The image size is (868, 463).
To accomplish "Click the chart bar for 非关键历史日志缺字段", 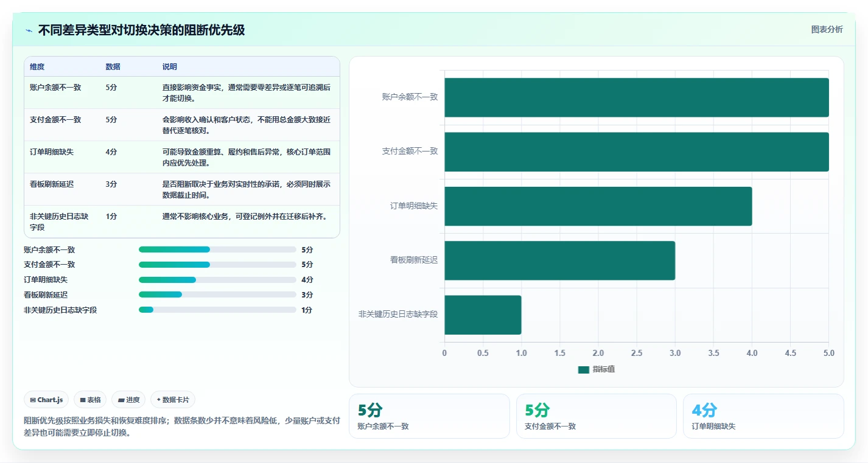I will click(x=483, y=315).
